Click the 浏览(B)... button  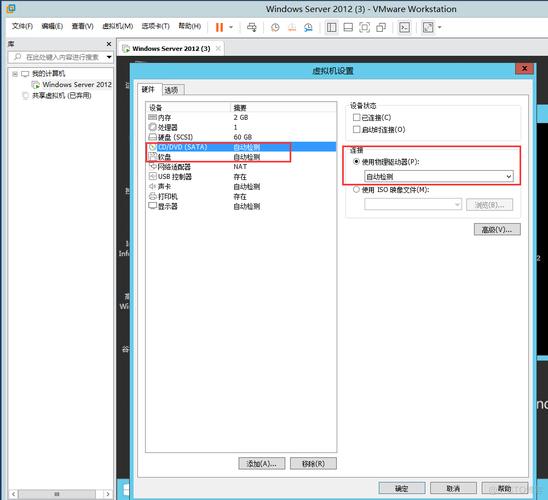(x=489, y=205)
